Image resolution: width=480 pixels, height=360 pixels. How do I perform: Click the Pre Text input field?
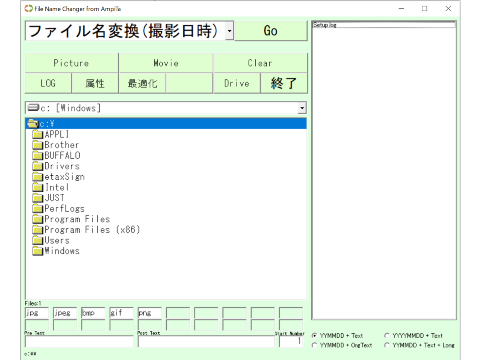[79, 341]
